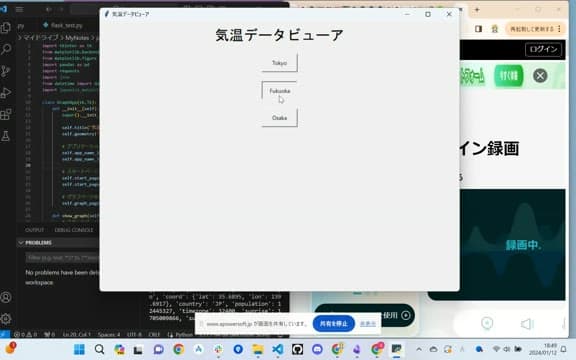The width and height of the screenshot is (576, 360).
Task: Open a new browser tab with plus
Action: [x=477, y=10]
